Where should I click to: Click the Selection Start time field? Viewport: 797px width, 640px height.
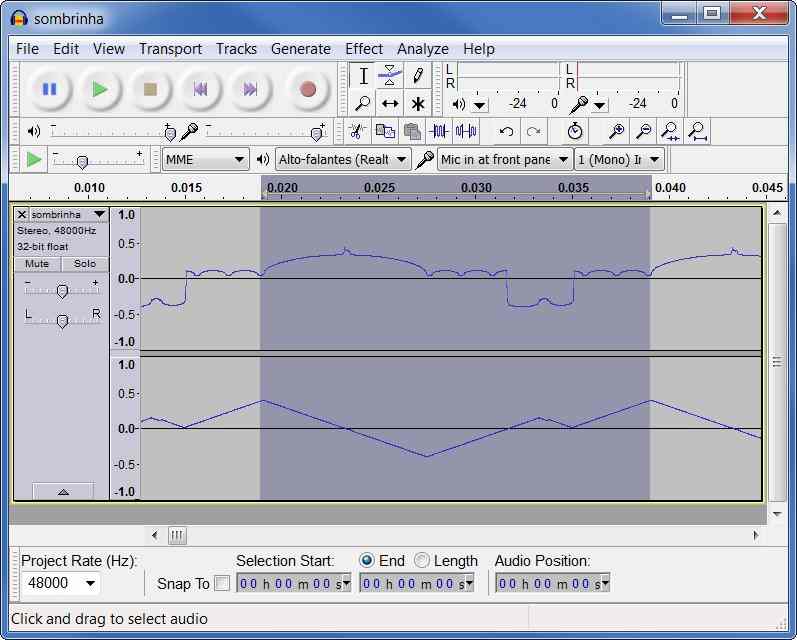pos(294,583)
